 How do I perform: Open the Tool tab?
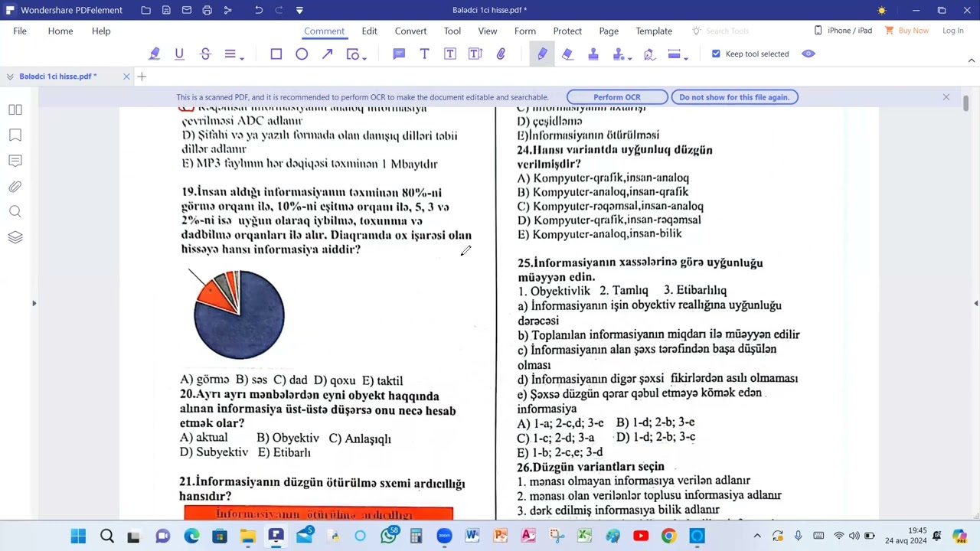tap(452, 31)
